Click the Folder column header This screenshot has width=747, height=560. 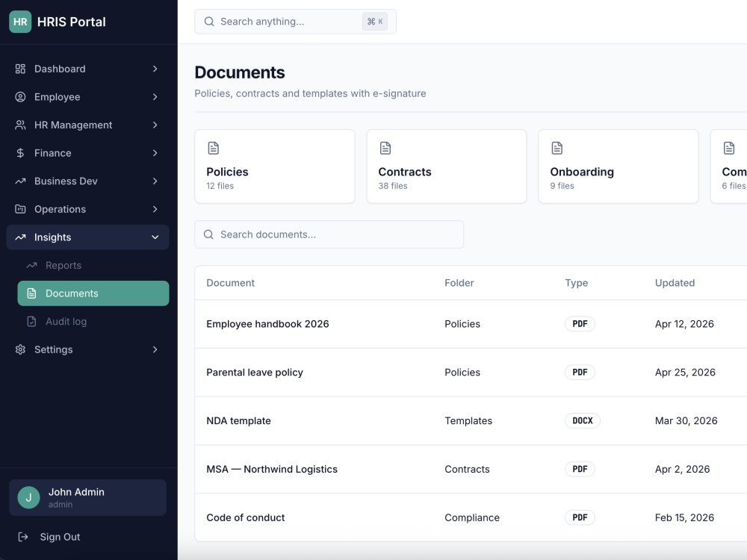coord(459,283)
